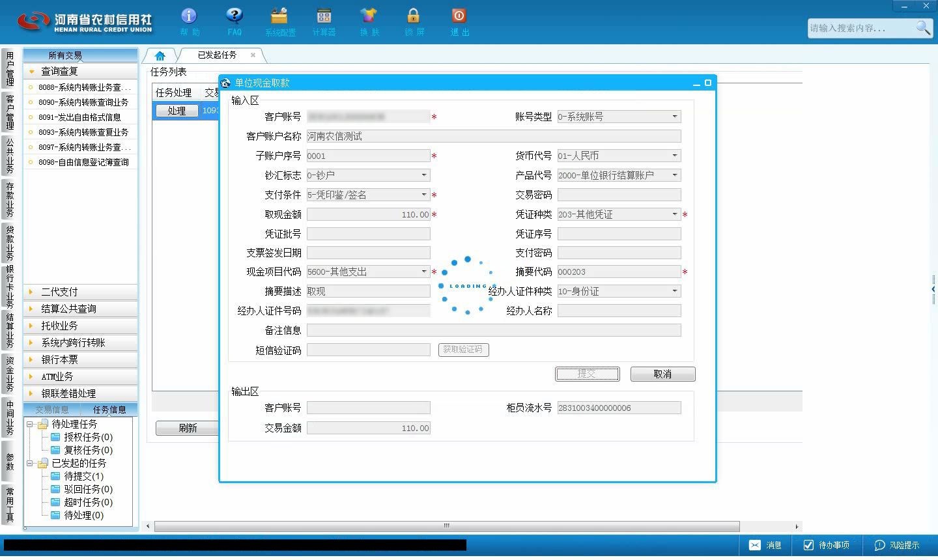The height and width of the screenshot is (560, 938).
Task: Open the 存款业务 side tab
Action: 10,199
